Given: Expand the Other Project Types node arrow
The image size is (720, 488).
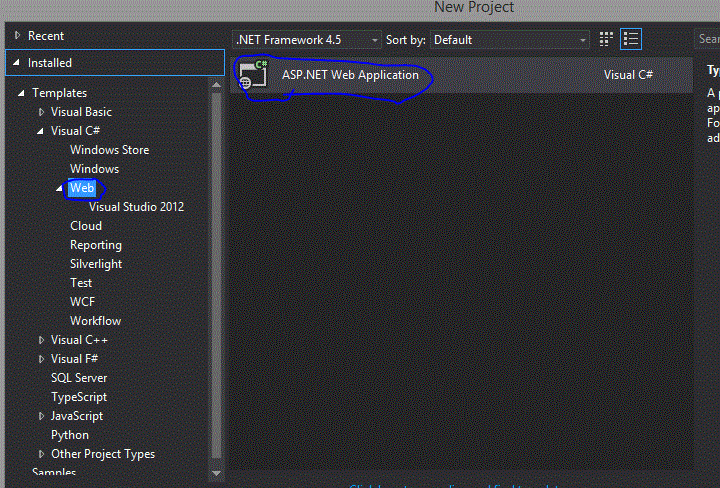Looking at the screenshot, I should tap(41, 454).
